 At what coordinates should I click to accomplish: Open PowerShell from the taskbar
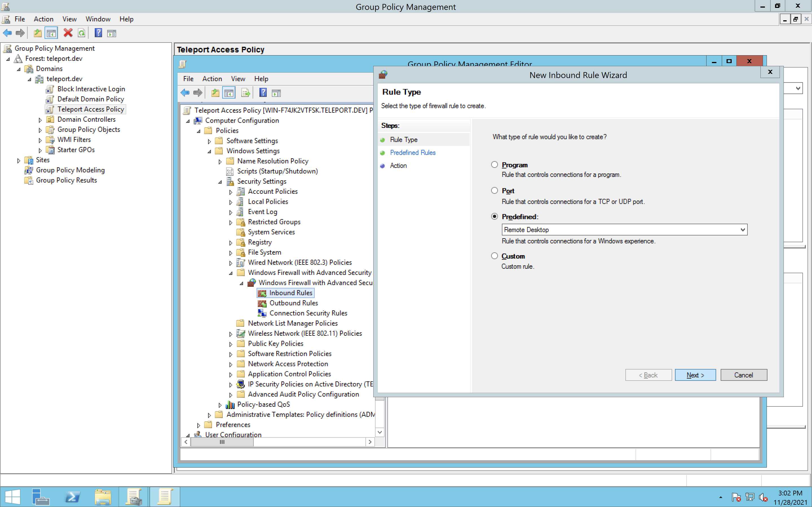(72, 497)
